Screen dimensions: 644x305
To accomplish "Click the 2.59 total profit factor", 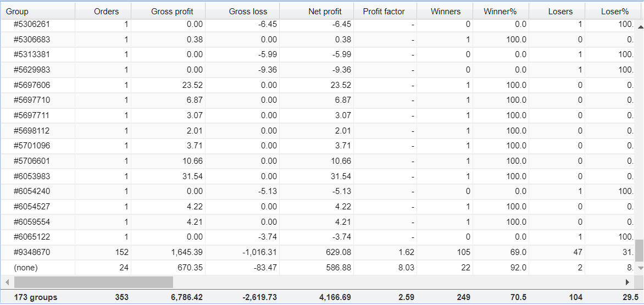I will coord(406,297).
